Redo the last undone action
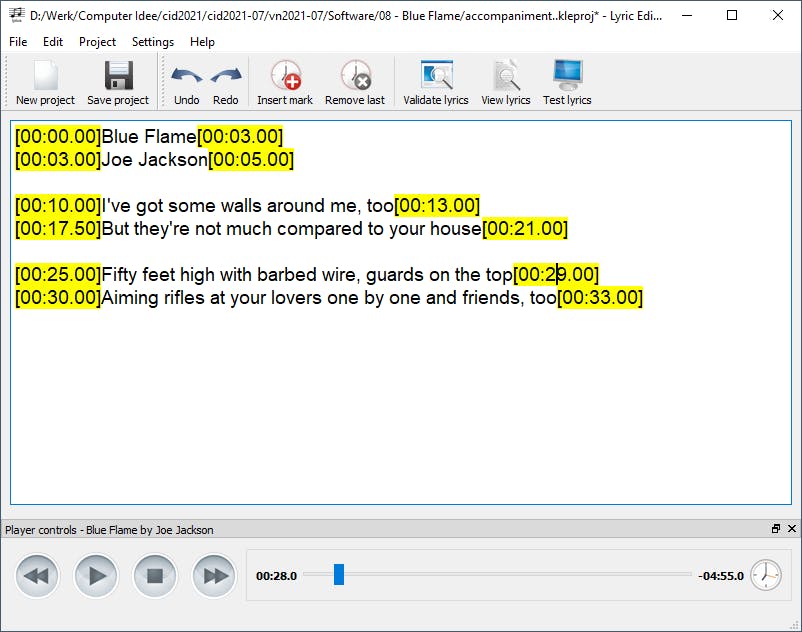Viewport: 802px width, 632px height. pos(226,82)
